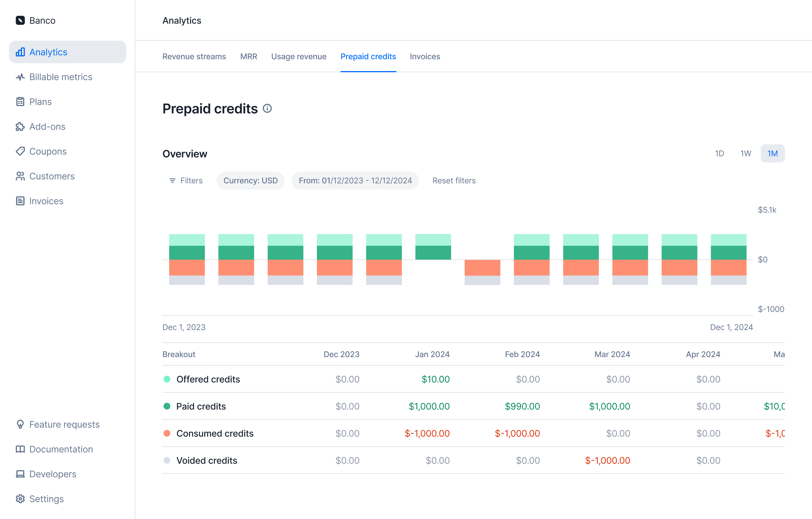Click the Add-ons puzzle piece icon
The width and height of the screenshot is (812, 519).
coord(20,127)
